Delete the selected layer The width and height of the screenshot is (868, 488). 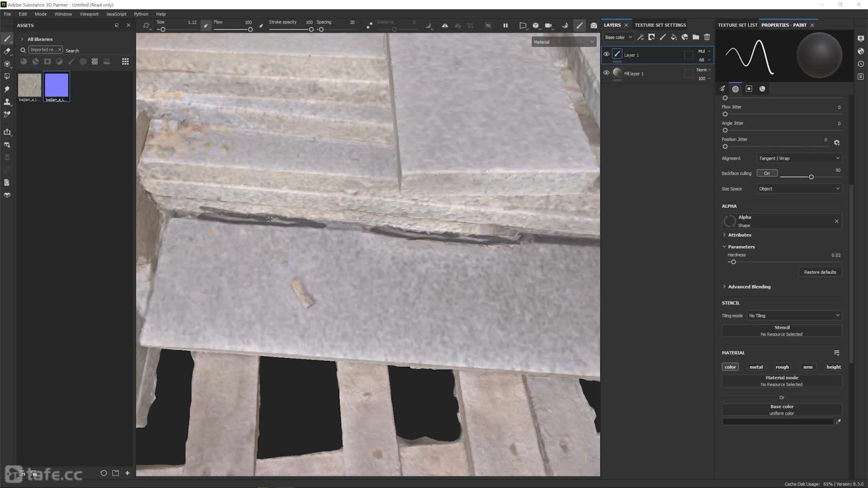click(707, 37)
